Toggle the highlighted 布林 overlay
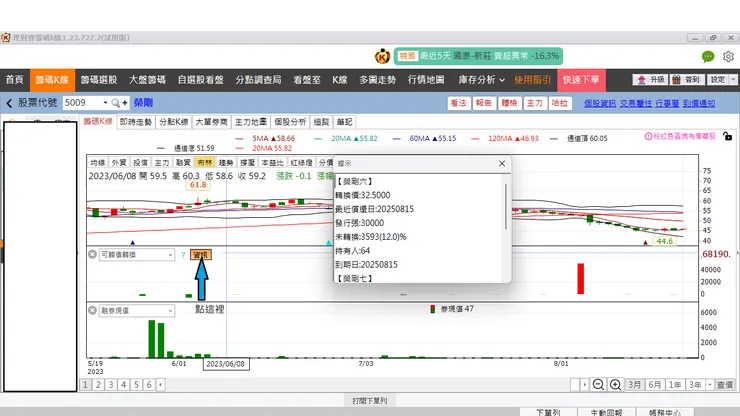 (x=204, y=162)
